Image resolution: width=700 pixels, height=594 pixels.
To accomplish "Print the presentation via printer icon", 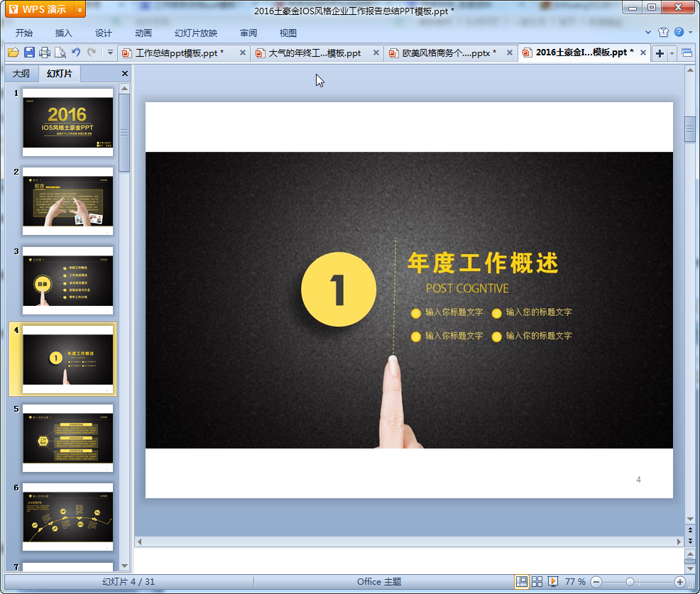I will (x=45, y=53).
